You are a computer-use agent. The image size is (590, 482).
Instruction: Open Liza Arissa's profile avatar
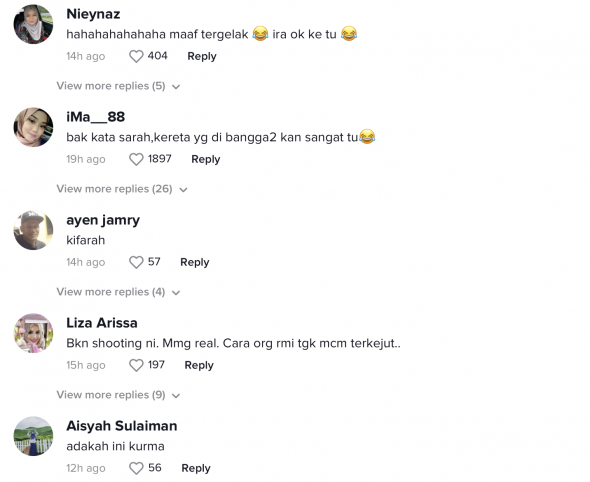pyautogui.click(x=33, y=333)
